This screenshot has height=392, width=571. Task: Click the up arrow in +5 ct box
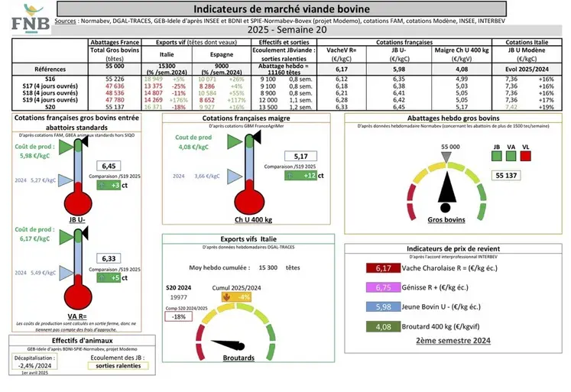[102, 277]
